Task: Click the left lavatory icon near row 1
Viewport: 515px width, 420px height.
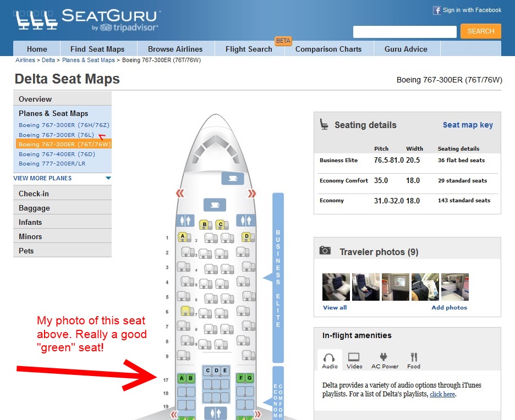Action: (x=185, y=220)
